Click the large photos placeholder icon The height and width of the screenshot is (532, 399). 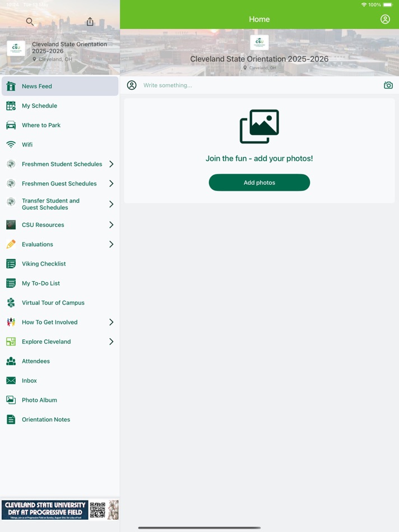pos(259,127)
